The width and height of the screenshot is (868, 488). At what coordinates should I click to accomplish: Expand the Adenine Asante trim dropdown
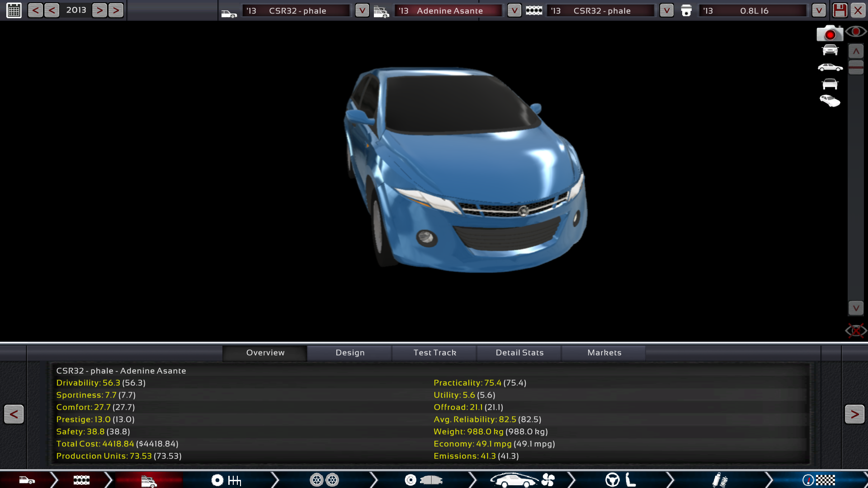click(x=514, y=10)
